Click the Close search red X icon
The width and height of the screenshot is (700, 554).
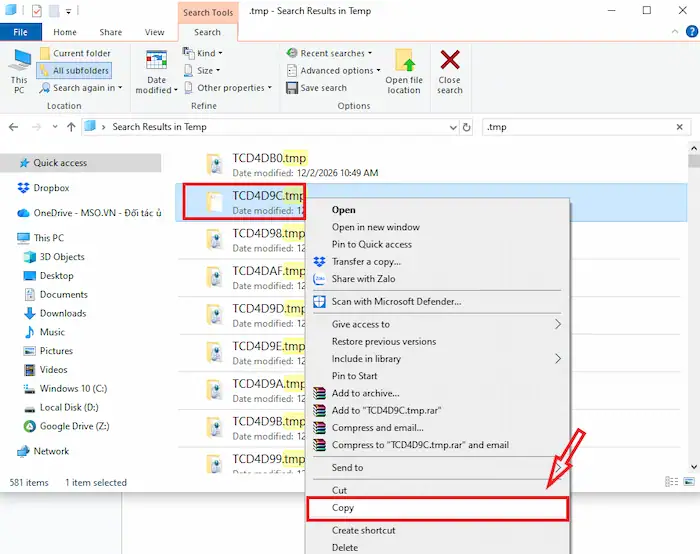pyautogui.click(x=450, y=62)
